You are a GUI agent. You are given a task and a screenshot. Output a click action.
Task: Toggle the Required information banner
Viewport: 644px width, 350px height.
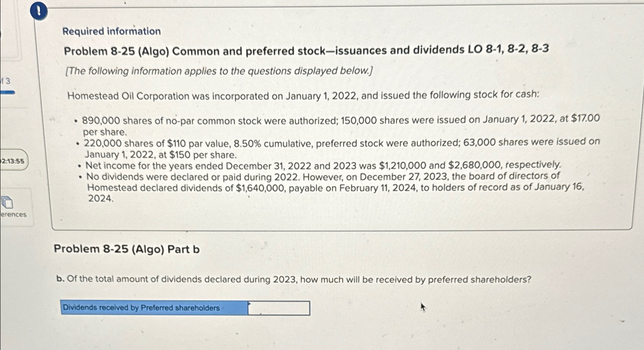(112, 32)
